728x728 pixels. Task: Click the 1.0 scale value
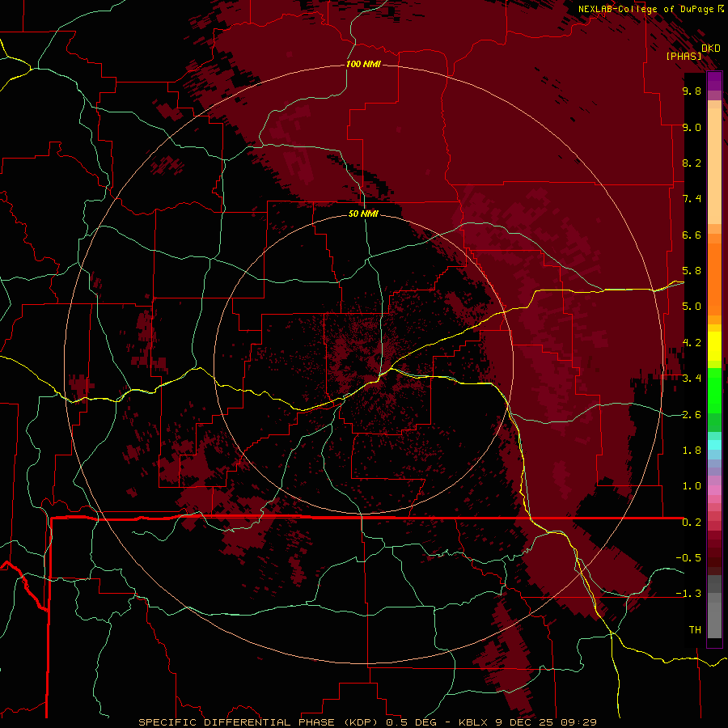click(692, 486)
